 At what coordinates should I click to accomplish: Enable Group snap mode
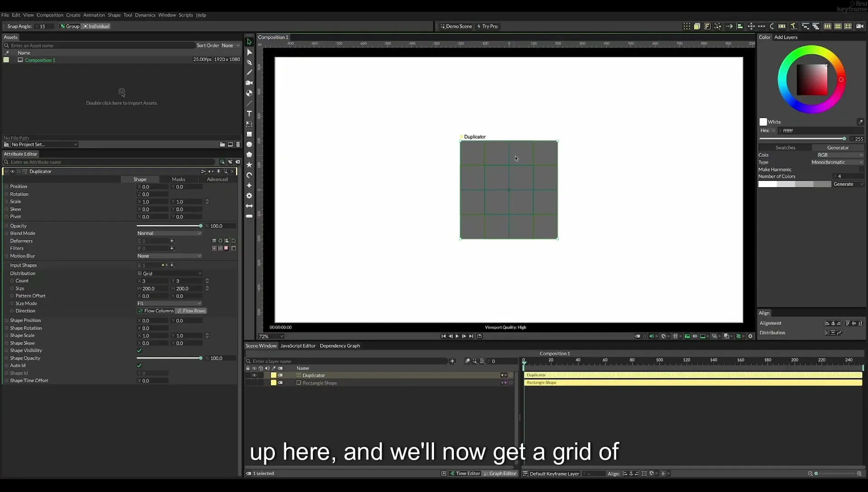(x=70, y=26)
